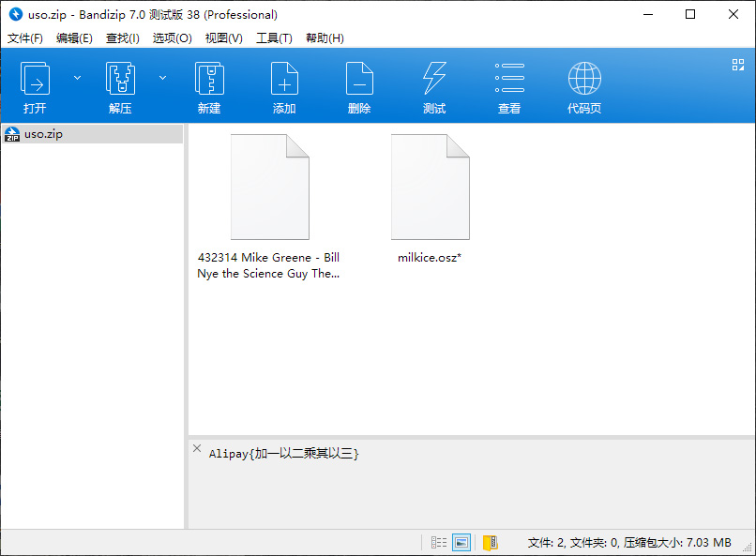Open the 解压 extraction options dropdown

(x=161, y=78)
